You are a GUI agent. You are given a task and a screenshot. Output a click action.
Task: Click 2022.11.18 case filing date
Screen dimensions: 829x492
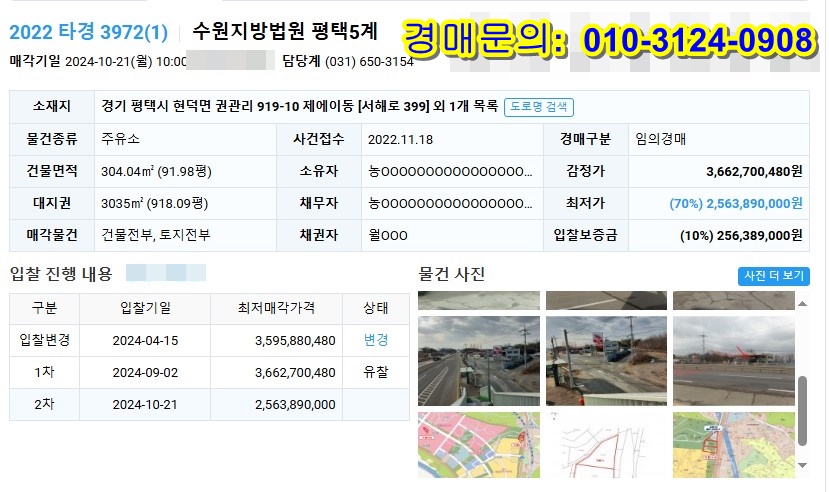400,140
